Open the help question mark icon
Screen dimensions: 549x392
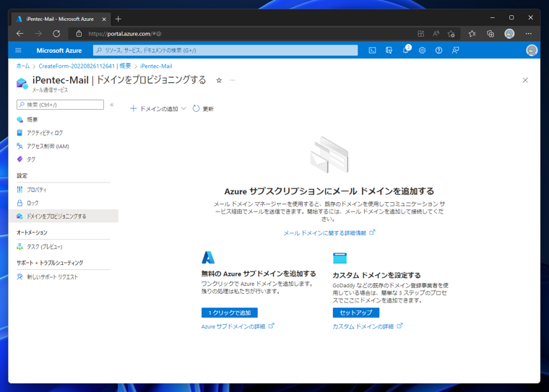(438, 51)
